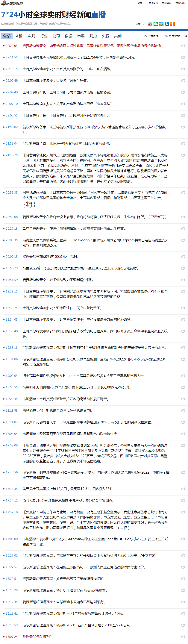The width and height of the screenshot is (188, 644).
Task: Go to 新闻首页 link
Action: (x=153, y=3)
